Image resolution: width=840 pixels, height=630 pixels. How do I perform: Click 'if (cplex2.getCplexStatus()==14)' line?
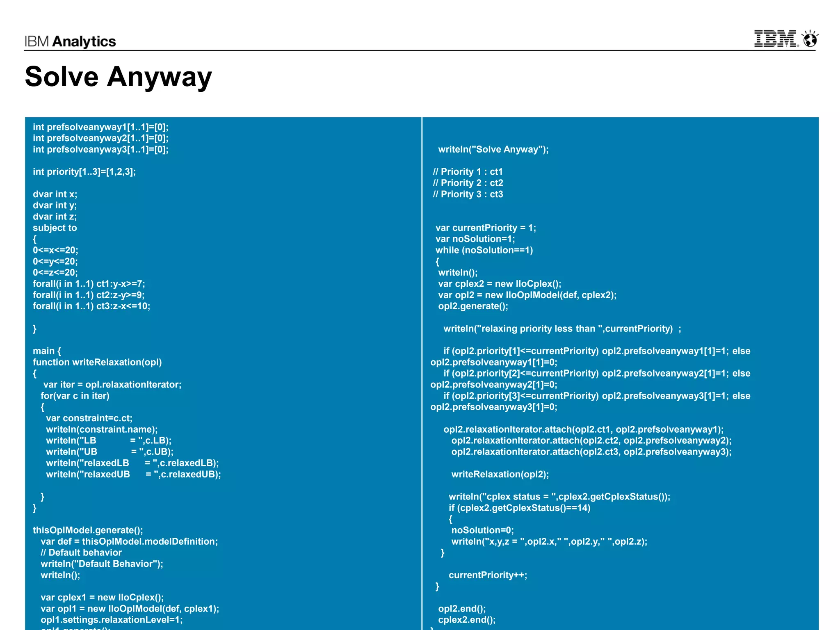click(520, 508)
